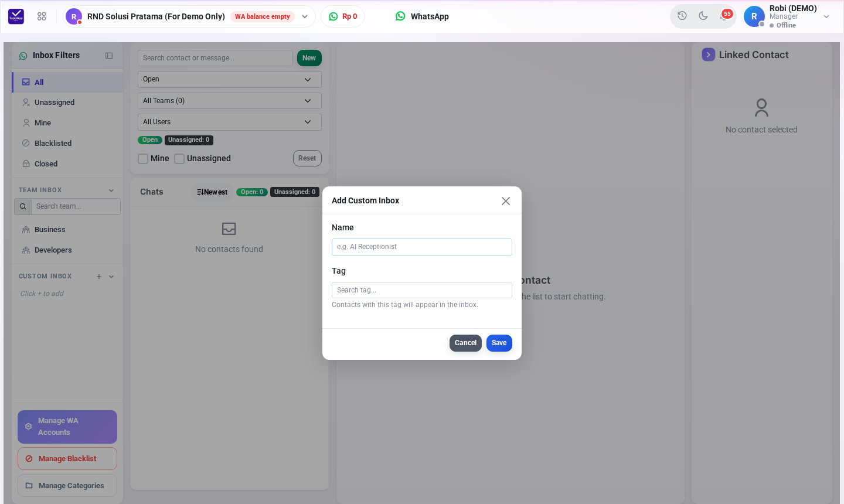The width and height of the screenshot is (844, 504).
Task: Add a custom inbox with plus icon
Action: (x=99, y=277)
